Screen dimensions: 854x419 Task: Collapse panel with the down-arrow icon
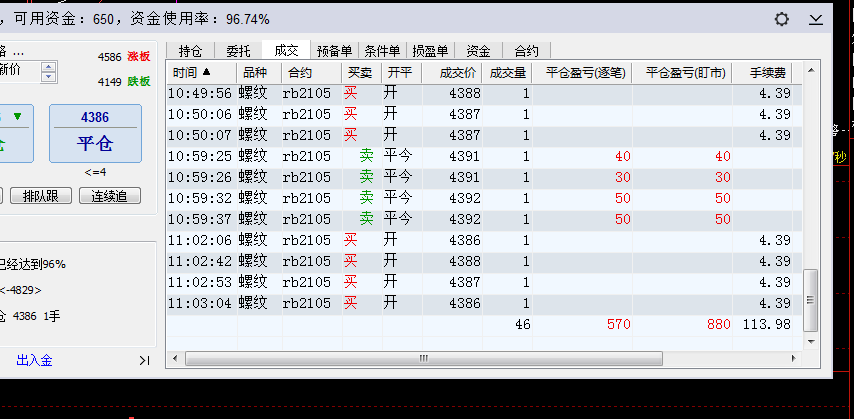[x=815, y=20]
